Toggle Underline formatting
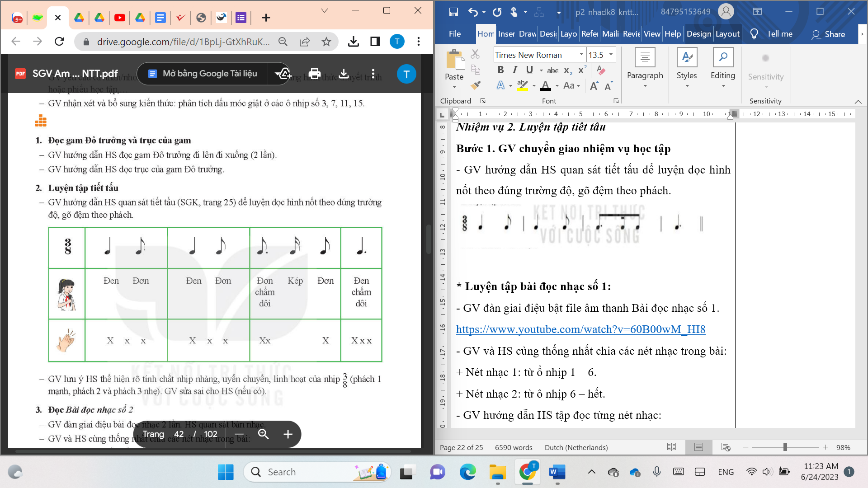This screenshot has width=868, height=488. tap(529, 70)
